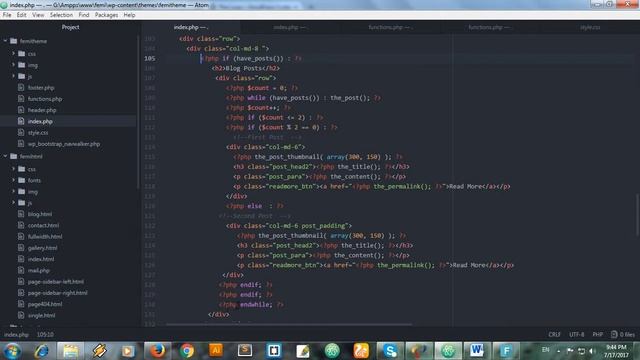Click the 0 files git status icon
This screenshot has height=360, width=640.
622,334
